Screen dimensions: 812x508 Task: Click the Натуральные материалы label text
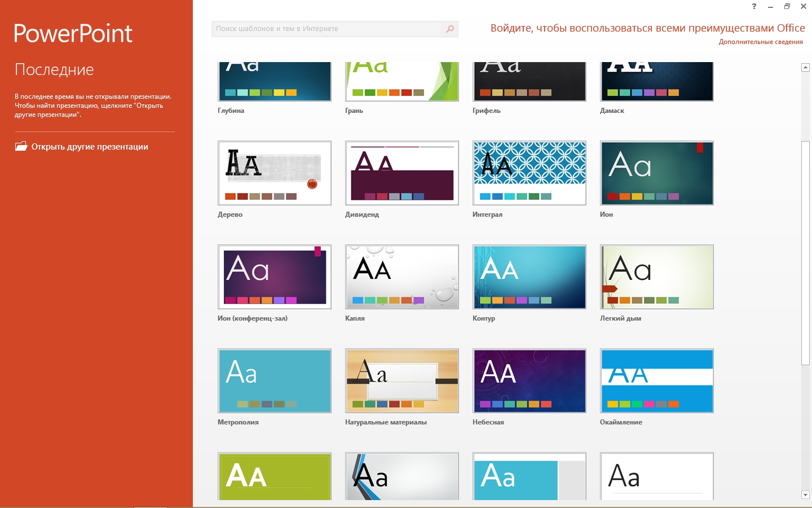tap(386, 422)
